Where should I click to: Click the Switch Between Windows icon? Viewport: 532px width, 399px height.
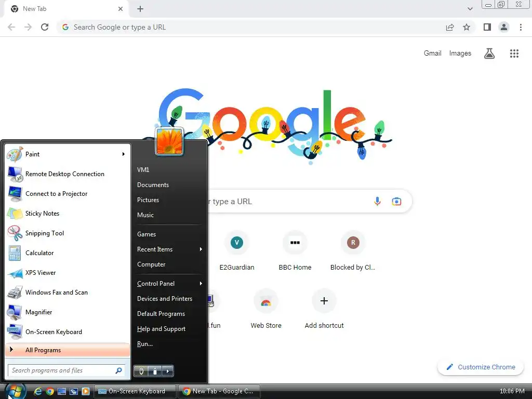click(74, 391)
